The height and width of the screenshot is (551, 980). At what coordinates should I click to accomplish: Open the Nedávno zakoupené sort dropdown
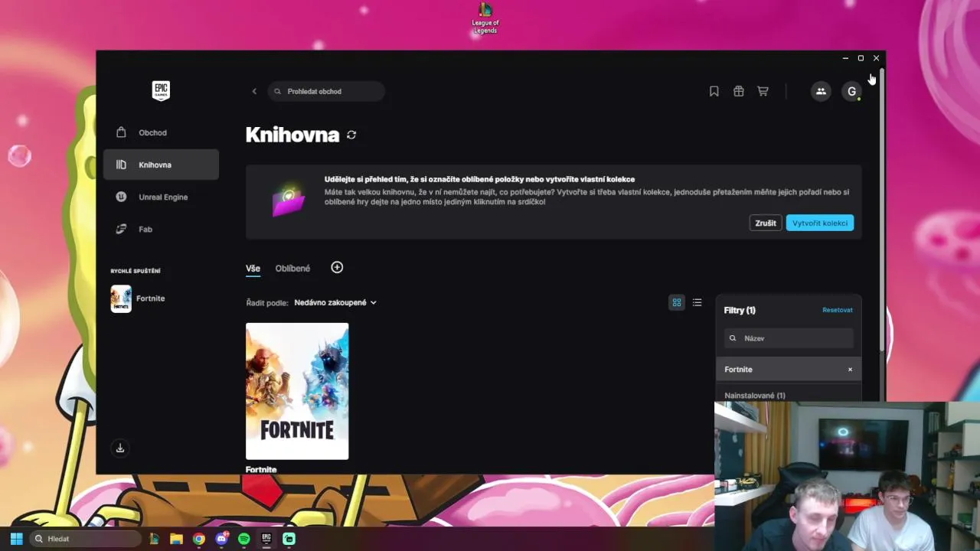(x=335, y=302)
